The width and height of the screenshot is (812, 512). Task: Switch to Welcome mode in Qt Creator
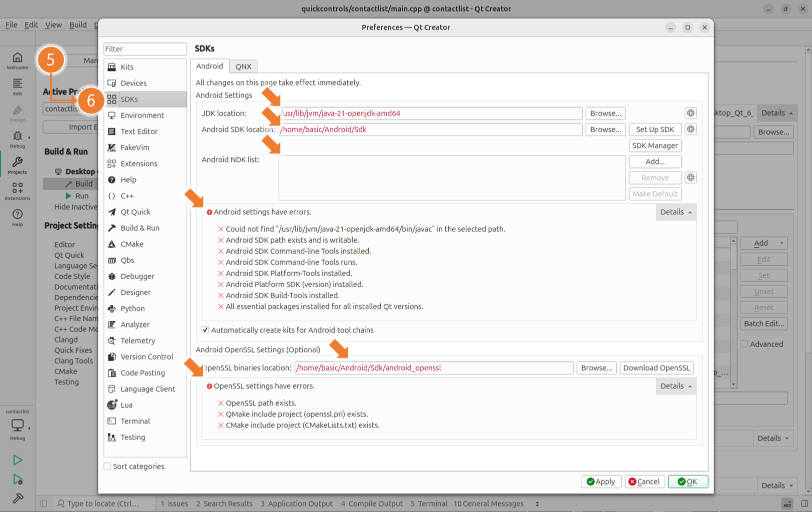pos(17,61)
